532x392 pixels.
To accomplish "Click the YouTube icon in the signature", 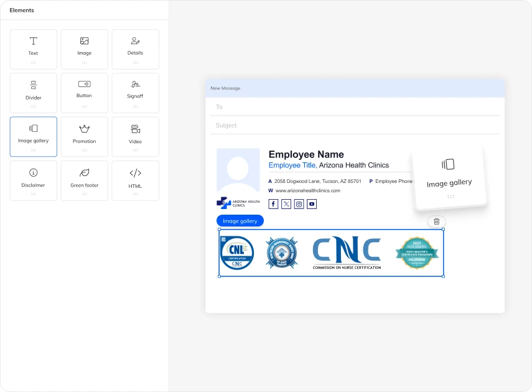I will [312, 204].
